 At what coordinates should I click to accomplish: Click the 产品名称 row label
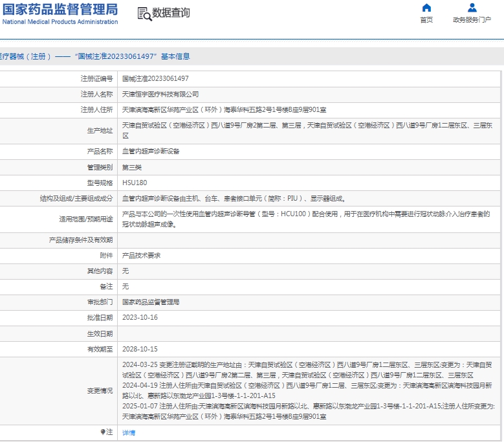tap(100, 151)
